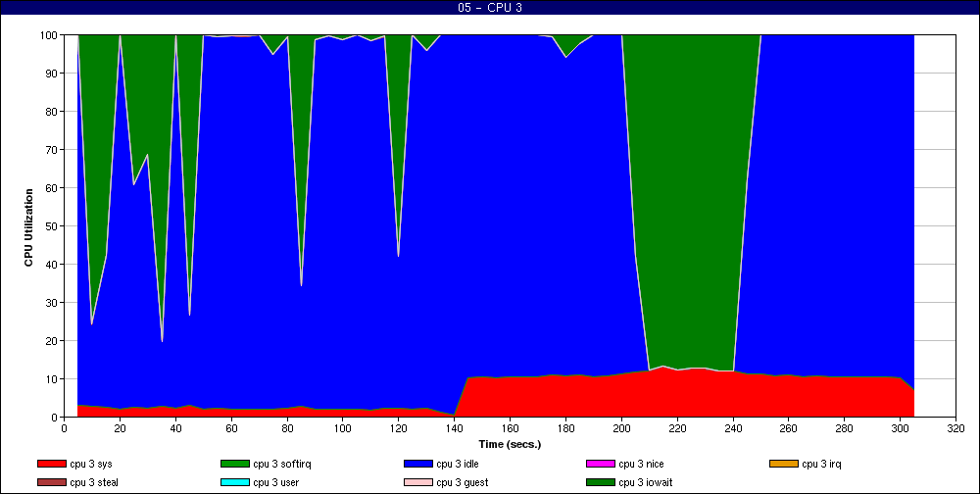Click the x-axis tick label 320

point(956,428)
